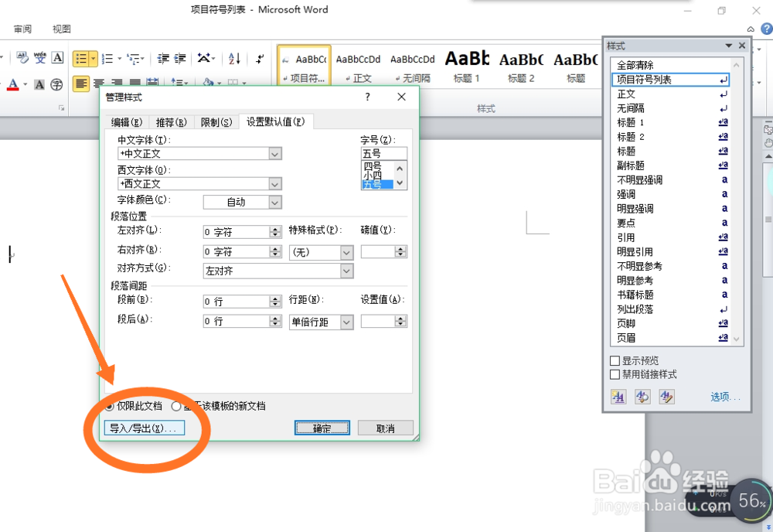Viewport: 773px width, 532px height.
Task: Click the Manage Styles icon
Action: pos(666,397)
